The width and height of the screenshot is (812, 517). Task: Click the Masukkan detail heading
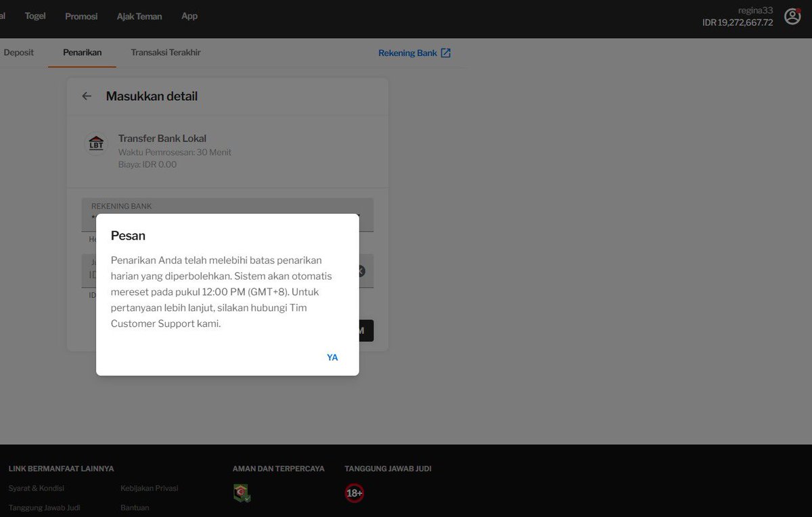pyautogui.click(x=152, y=96)
